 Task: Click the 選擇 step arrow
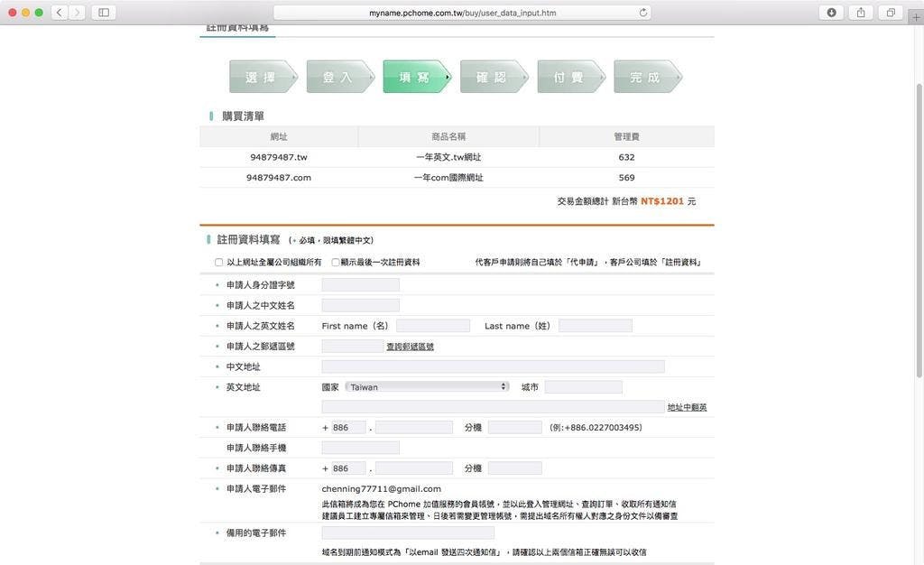point(263,77)
